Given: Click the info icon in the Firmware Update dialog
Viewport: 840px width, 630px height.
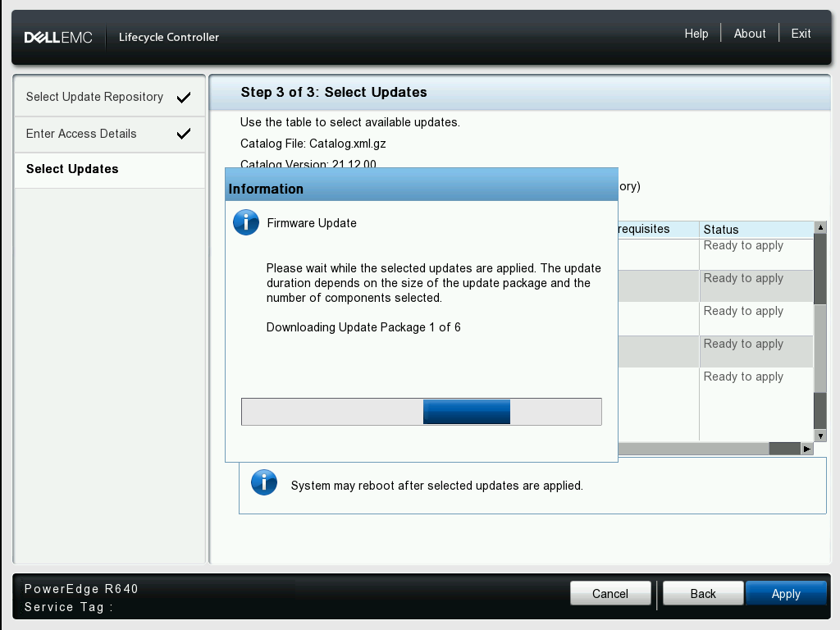Looking at the screenshot, I should pyautogui.click(x=245, y=222).
